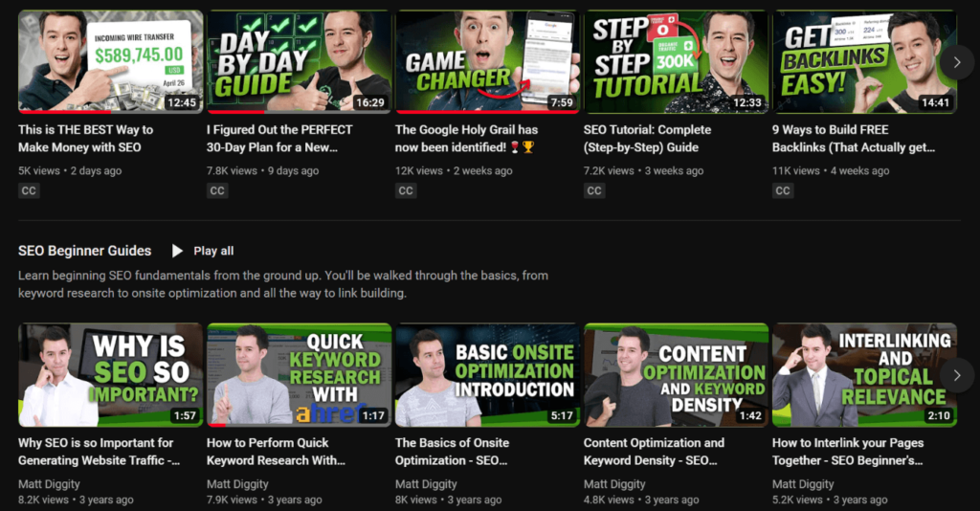980x511 pixels.
Task: Click playlist description 'Learn beginning SEO fundamentals'
Action: click(x=283, y=284)
